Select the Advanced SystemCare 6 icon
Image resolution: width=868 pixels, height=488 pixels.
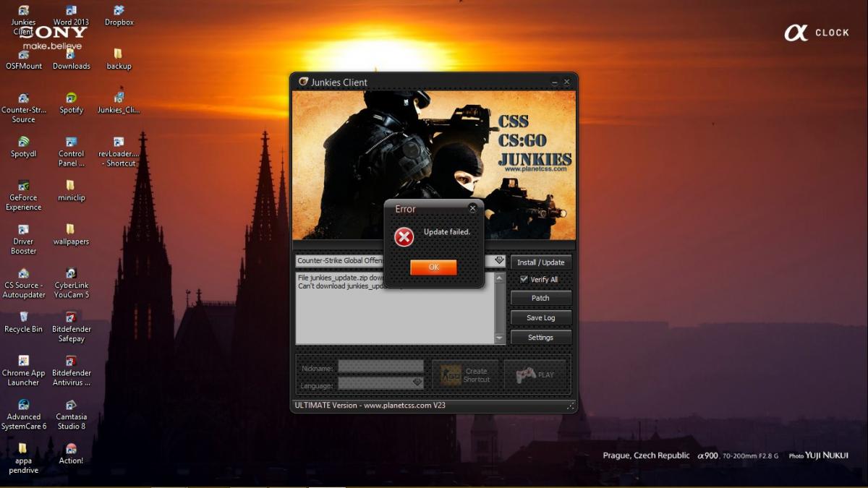(x=23, y=416)
